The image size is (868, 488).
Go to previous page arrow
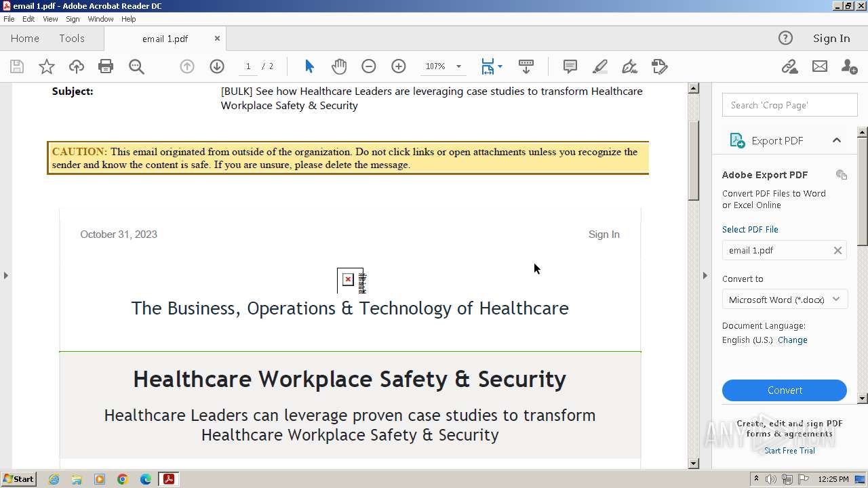[x=187, y=66]
